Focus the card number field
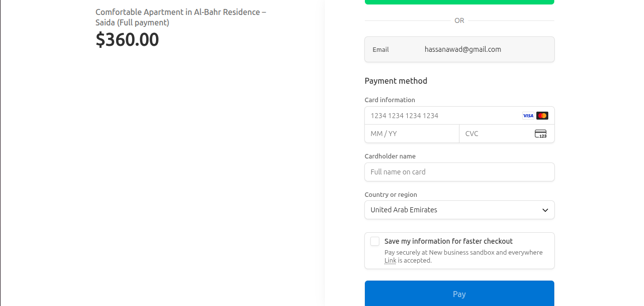This screenshot has height=306, width=644. point(444,116)
